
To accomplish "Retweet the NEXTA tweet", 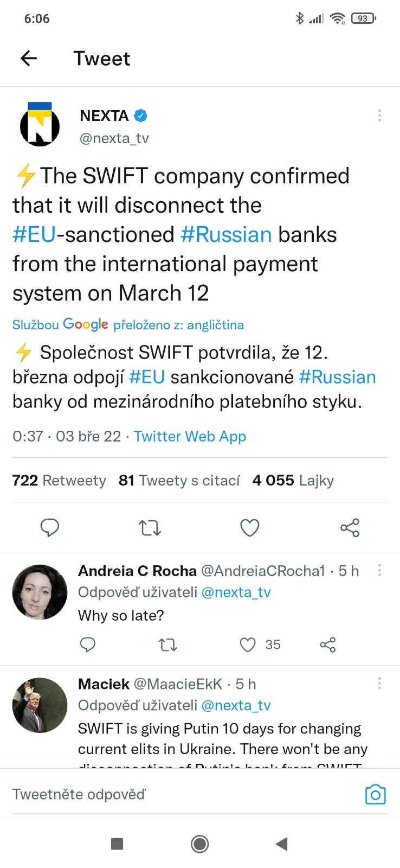I will coord(150,527).
